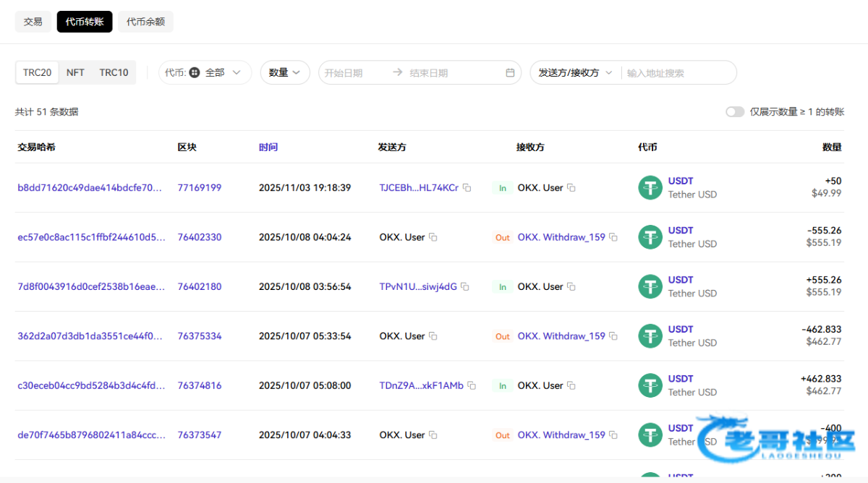Switch to the 交易 tab

(x=33, y=22)
